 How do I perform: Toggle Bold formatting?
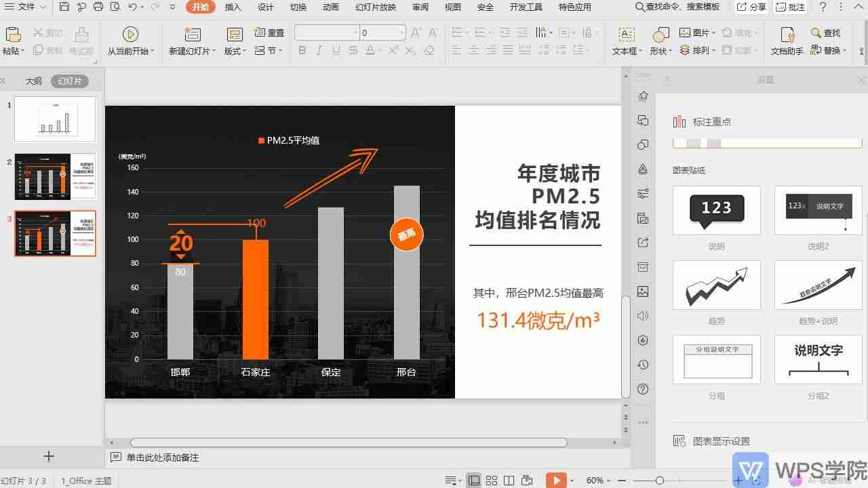[x=302, y=50]
